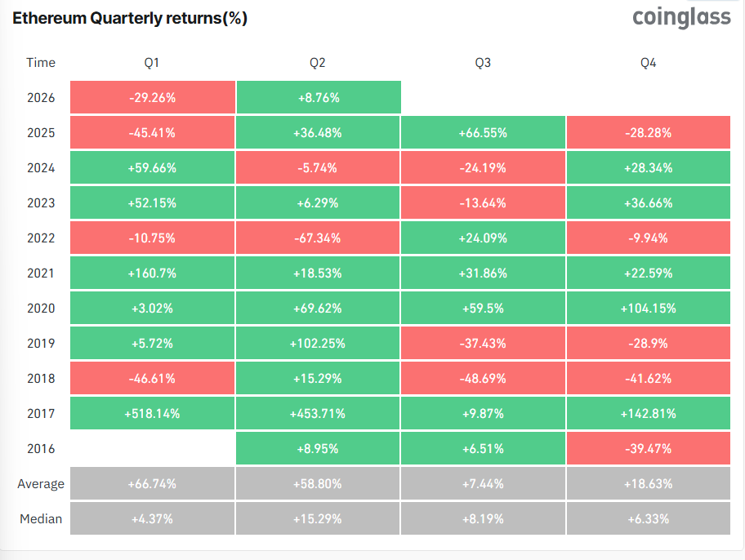Click the 2026 Q1 cell -29.26%
The height and width of the screenshot is (560, 745).
[152, 98]
